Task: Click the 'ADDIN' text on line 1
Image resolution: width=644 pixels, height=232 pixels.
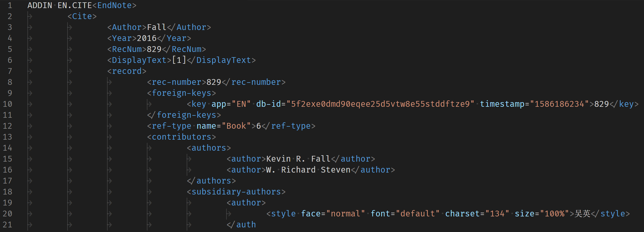Action: (x=40, y=5)
